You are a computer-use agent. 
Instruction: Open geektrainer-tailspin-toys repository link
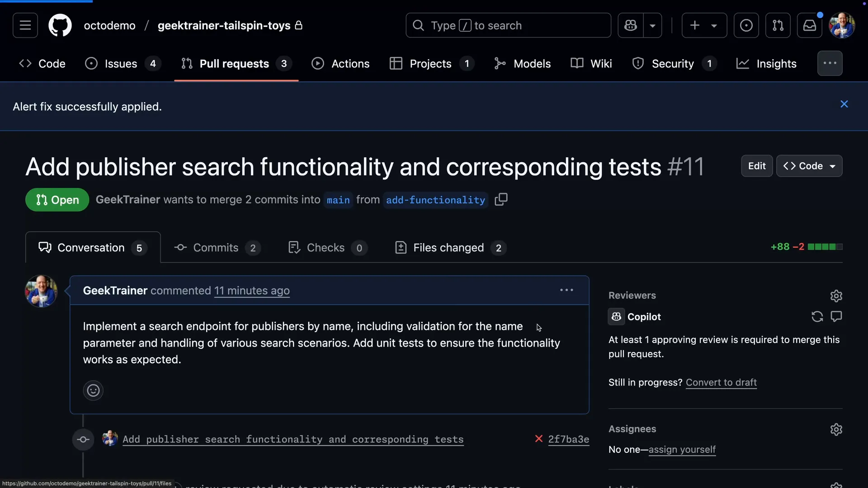point(224,25)
